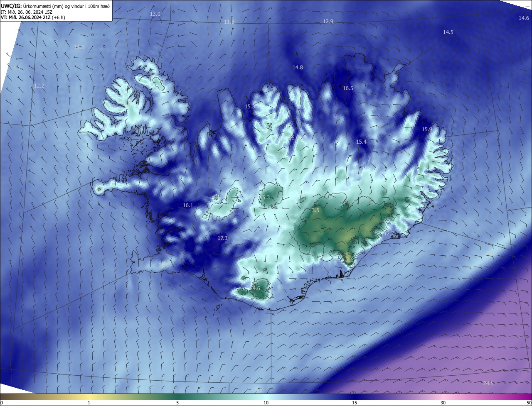Click the value label 24.5
The width and height of the screenshot is (532, 406).
[x=488, y=383]
